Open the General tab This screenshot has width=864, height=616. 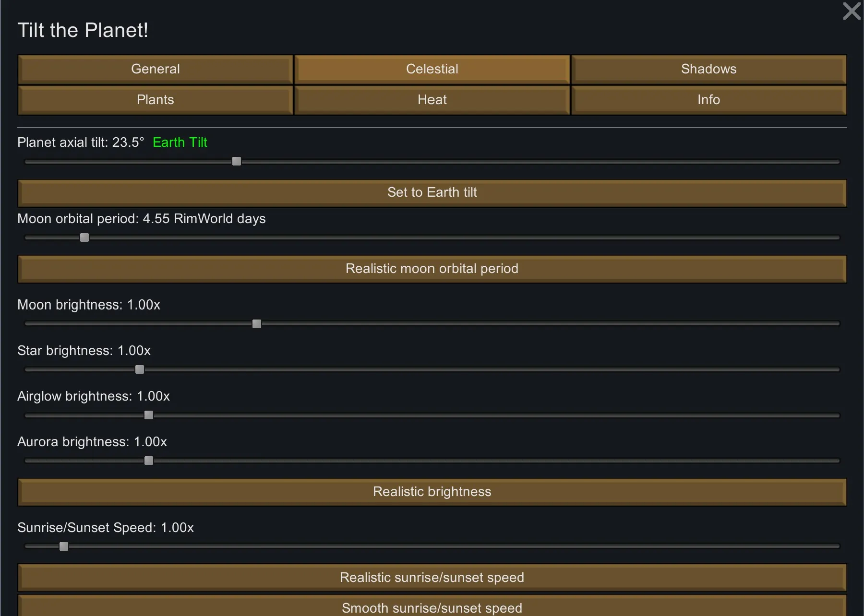point(155,69)
